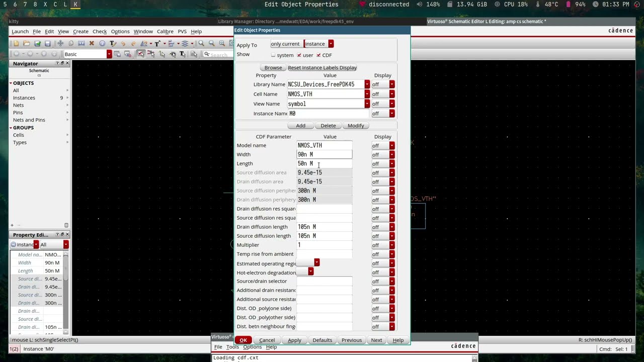
Task: Click the Modify button
Action: (356, 126)
